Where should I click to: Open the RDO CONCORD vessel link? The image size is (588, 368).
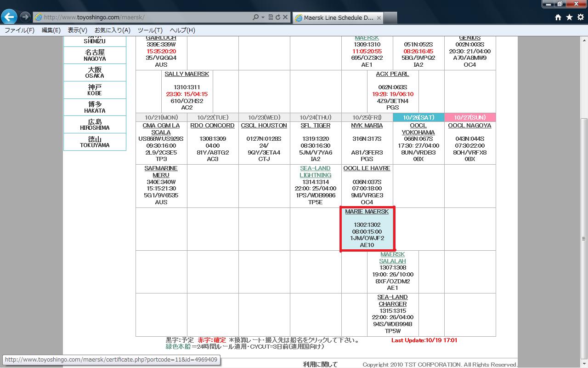click(213, 126)
